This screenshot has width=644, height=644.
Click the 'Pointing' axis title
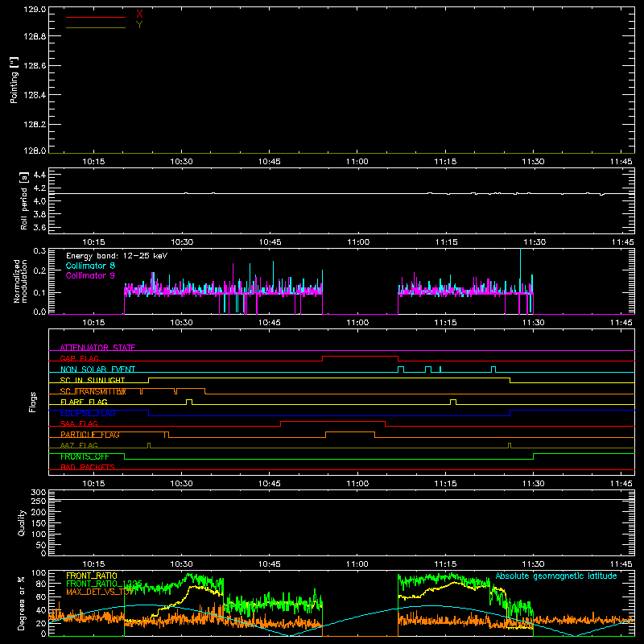pyautogui.click(x=14, y=80)
